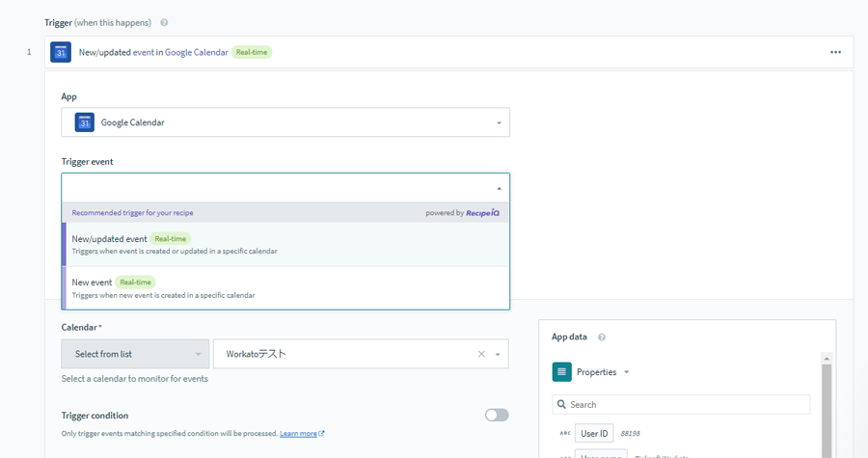
Task: Click the help icon next to App data
Action: (x=602, y=337)
